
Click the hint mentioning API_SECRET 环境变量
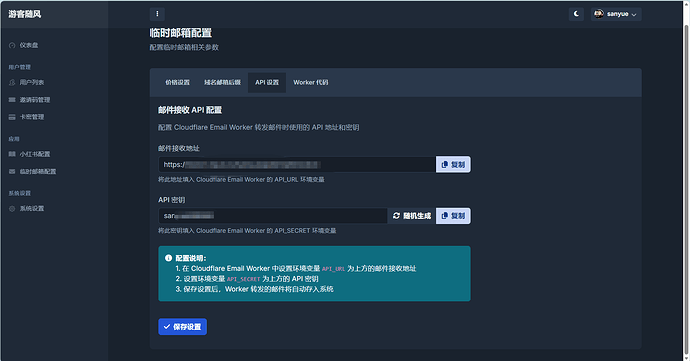point(247,231)
